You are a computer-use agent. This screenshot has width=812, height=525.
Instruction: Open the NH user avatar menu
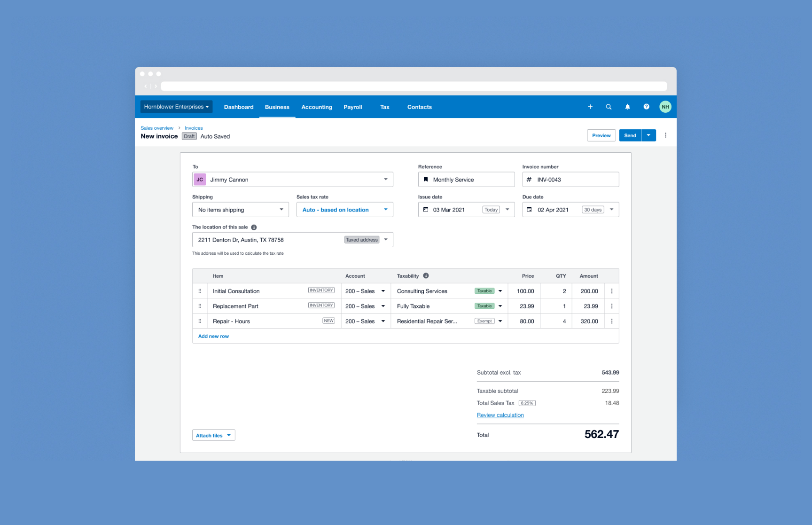(x=665, y=107)
